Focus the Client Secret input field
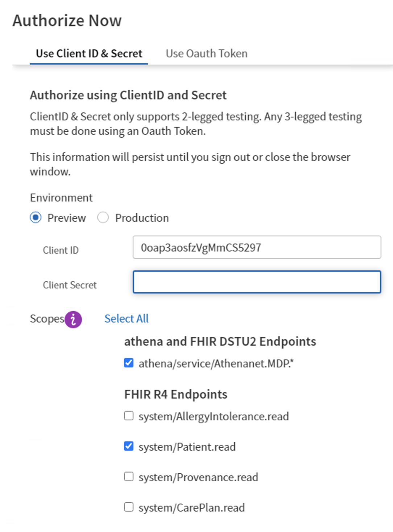The image size is (393, 532). click(x=257, y=282)
